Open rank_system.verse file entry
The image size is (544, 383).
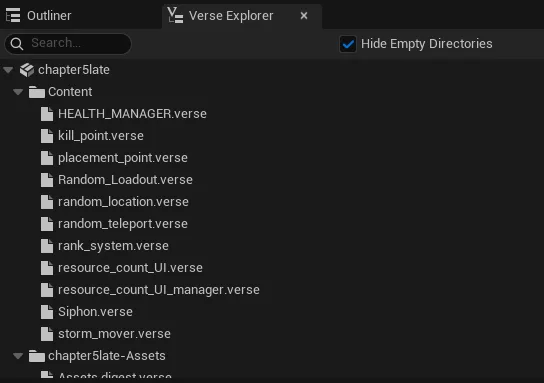coord(113,246)
